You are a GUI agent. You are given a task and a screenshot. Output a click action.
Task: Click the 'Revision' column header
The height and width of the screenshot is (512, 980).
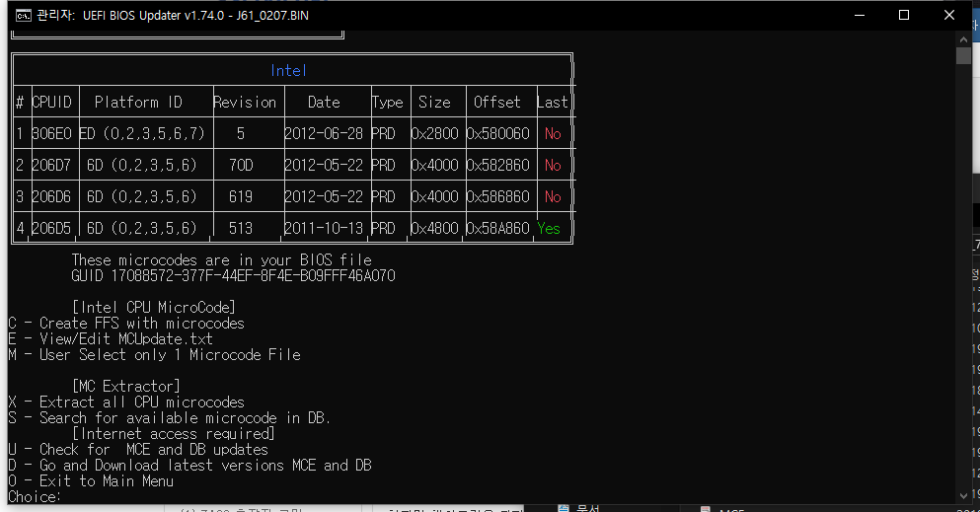(245, 102)
